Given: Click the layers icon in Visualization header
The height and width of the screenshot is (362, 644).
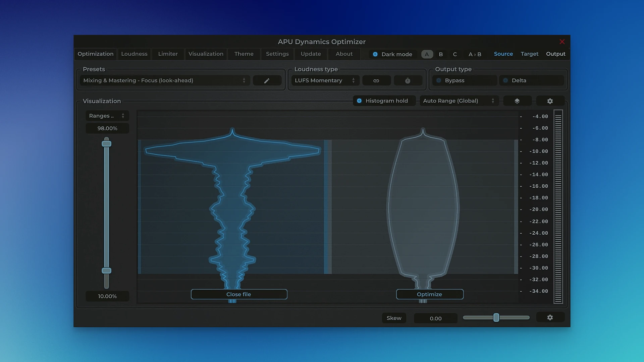Looking at the screenshot, I should pos(517,101).
